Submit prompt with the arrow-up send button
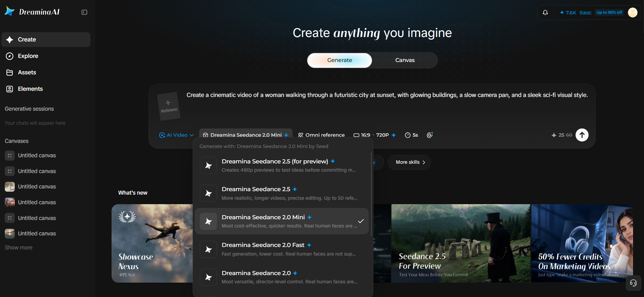This screenshot has height=297, width=644. click(582, 135)
